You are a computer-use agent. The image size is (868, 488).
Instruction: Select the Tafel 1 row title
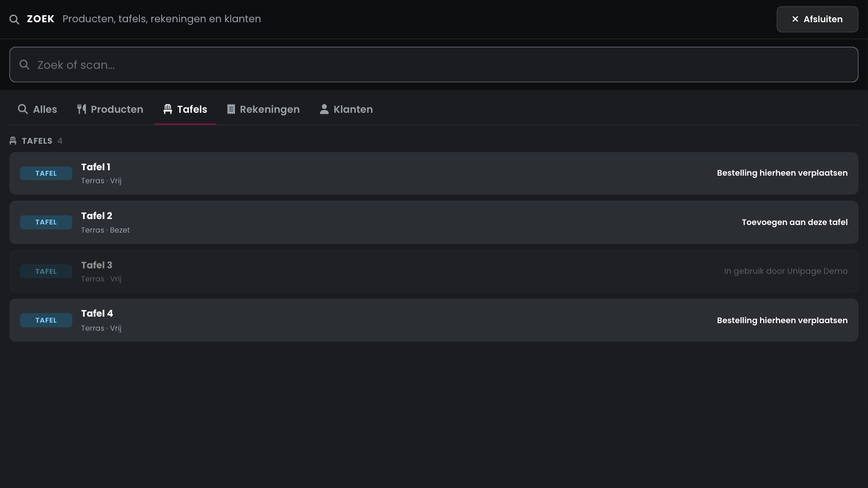click(x=95, y=167)
